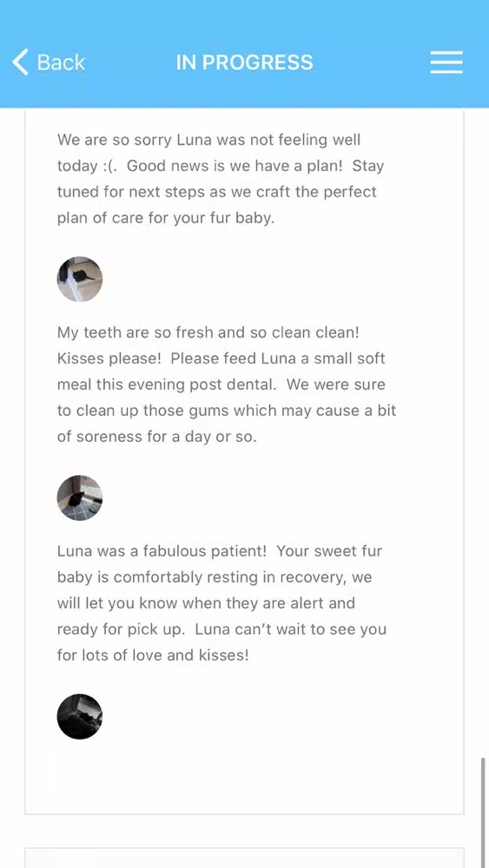Click 'for lots of love and kisses!' line
The image size is (489, 868).
(x=153, y=655)
